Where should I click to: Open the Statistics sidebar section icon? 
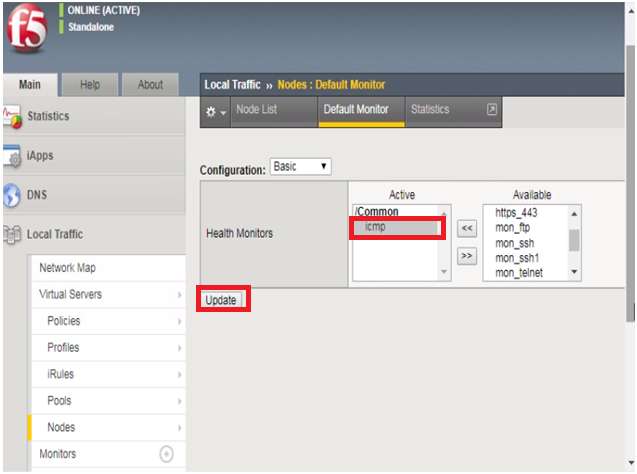(x=12, y=116)
